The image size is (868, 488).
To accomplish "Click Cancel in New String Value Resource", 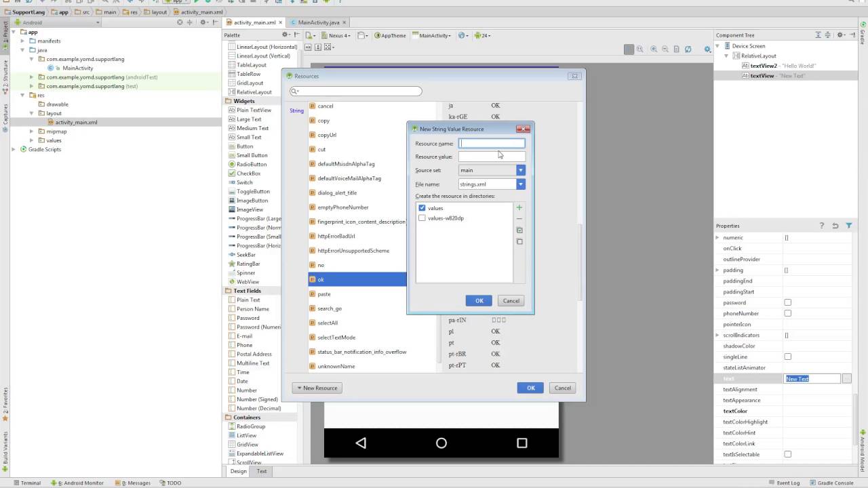I will pyautogui.click(x=511, y=301).
